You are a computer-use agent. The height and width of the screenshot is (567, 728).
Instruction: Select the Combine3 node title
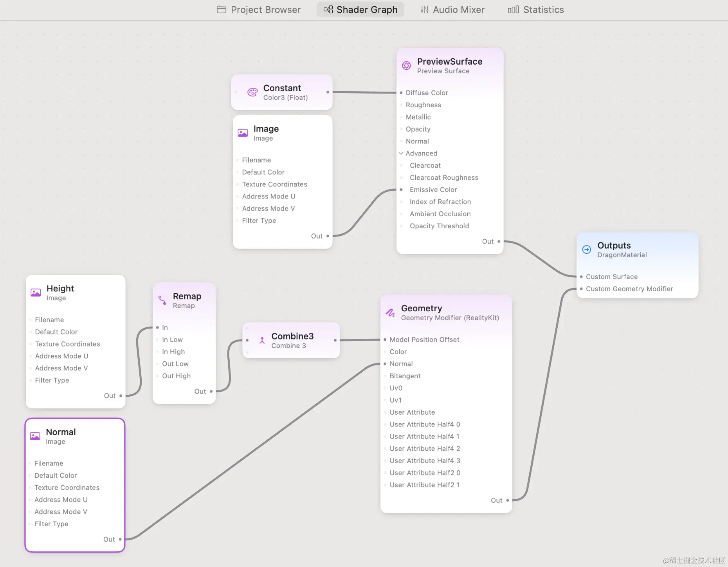point(292,336)
